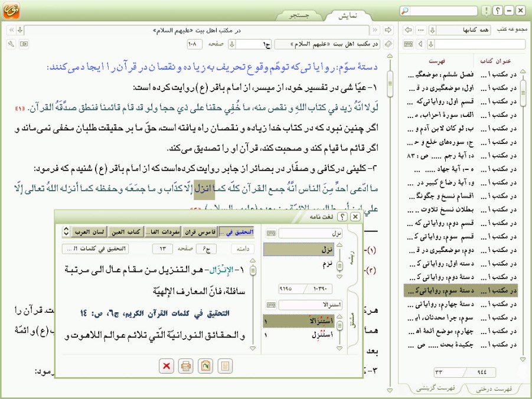Select derivative entry اسْتُنْزِل in list

(299, 335)
